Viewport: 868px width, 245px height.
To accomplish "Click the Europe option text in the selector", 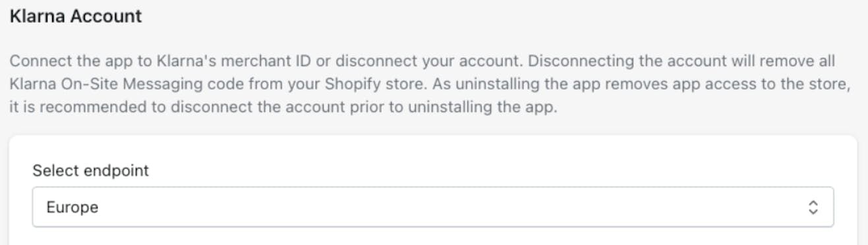I will [x=72, y=207].
